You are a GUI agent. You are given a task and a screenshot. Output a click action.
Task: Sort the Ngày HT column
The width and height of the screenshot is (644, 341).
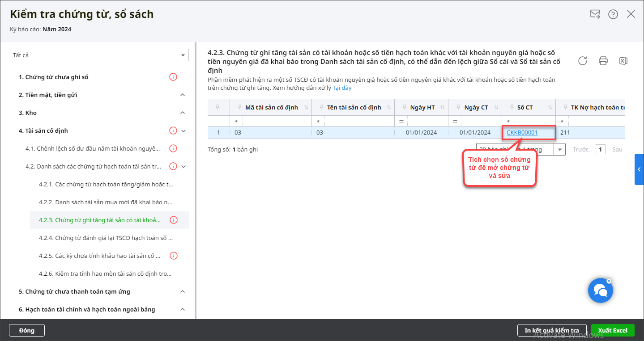click(443, 108)
